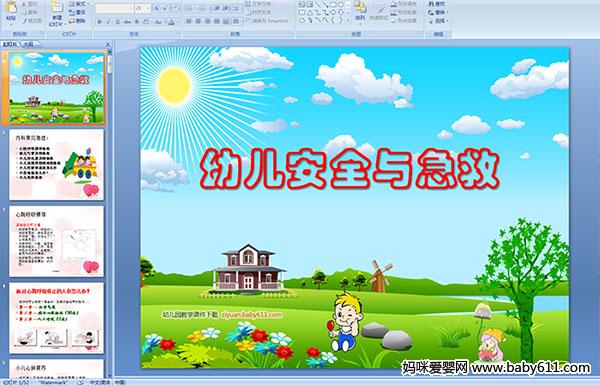Click the Arrange shapes icon
This screenshot has width=600, height=385.
pyautogui.click(x=360, y=11)
